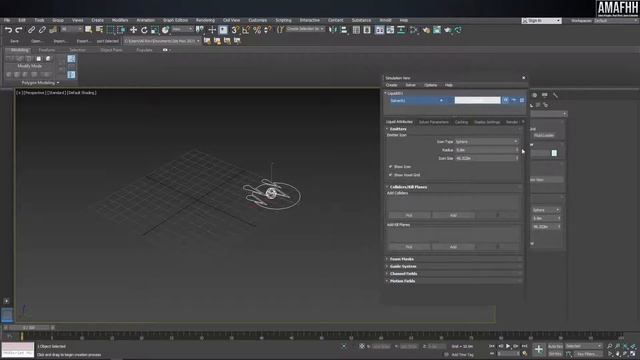Screen dimensions: 640x360
Task: Open Render Setup icon
Action: (426, 30)
